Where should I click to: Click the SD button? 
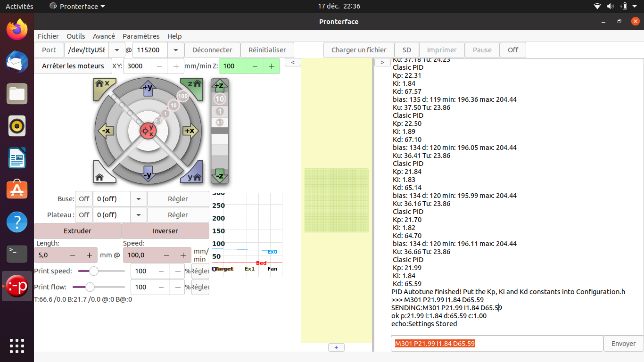click(x=407, y=50)
